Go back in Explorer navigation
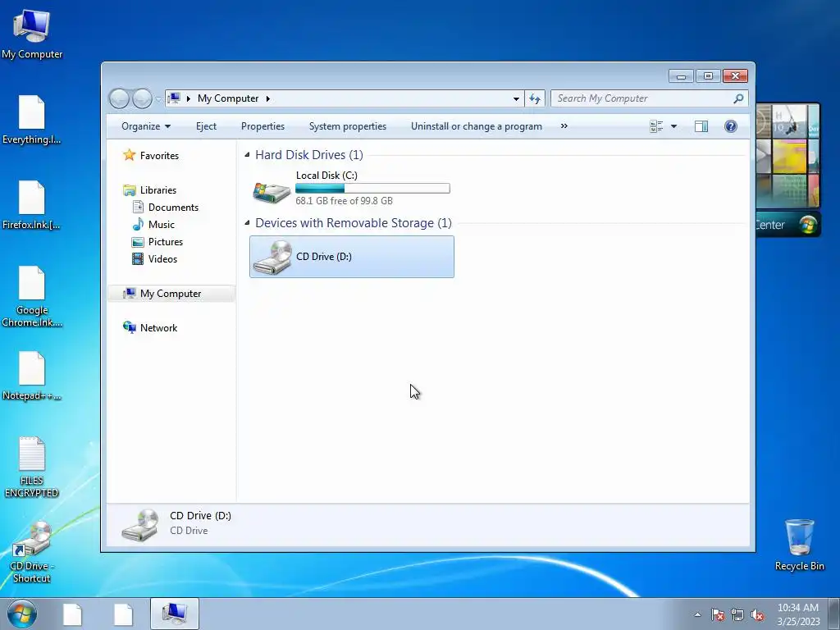 [x=119, y=98]
